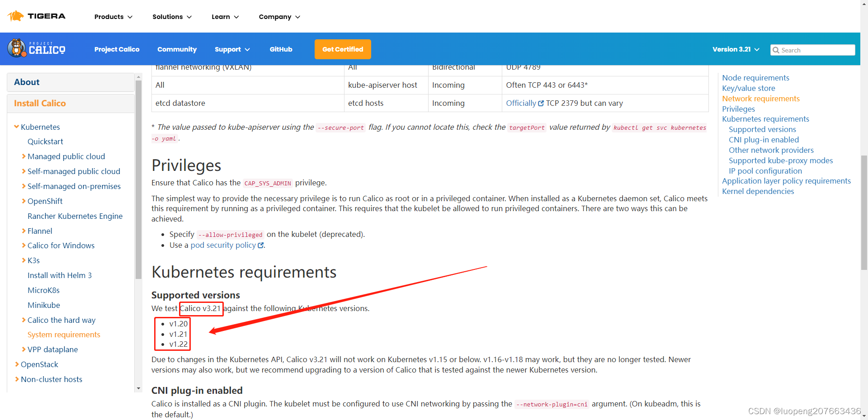Jump to Network requirements in contents

tap(761, 99)
